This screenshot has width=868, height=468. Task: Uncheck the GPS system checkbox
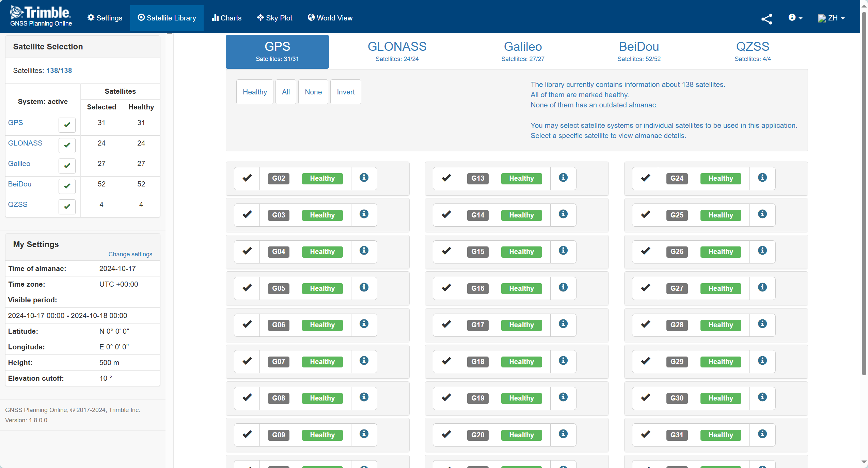point(67,125)
